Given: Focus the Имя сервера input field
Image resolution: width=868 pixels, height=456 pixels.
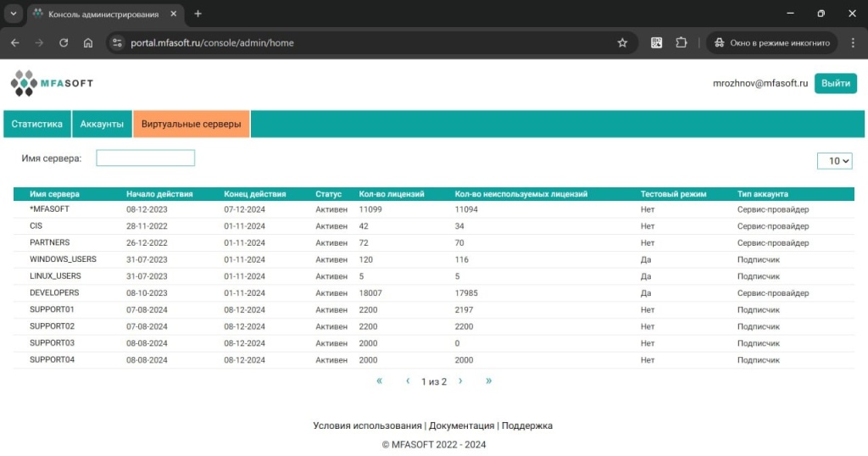Looking at the screenshot, I should 146,158.
